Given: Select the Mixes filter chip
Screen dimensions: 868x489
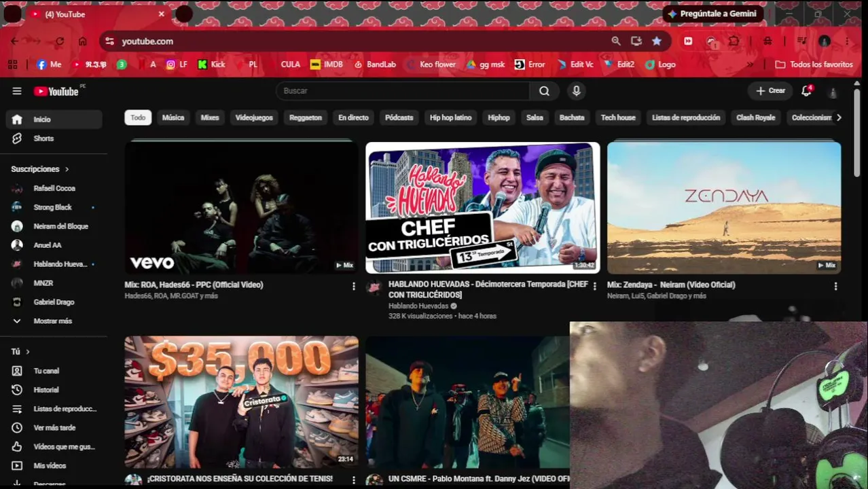Looking at the screenshot, I should [210, 117].
